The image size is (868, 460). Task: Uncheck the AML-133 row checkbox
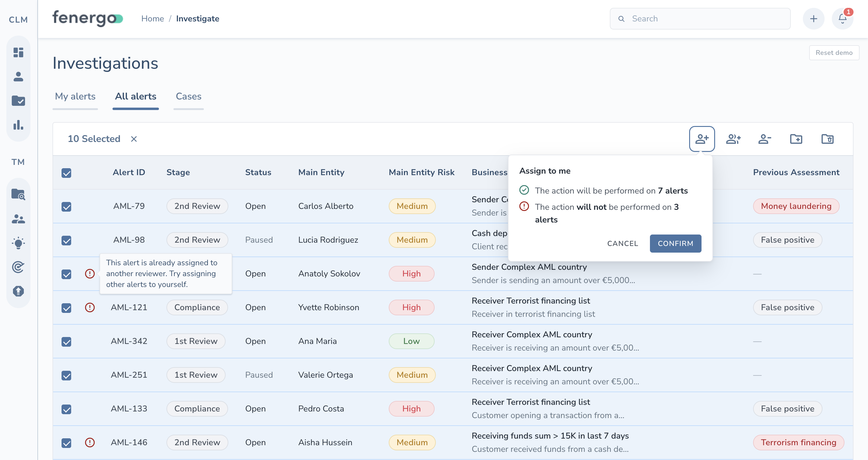pos(66,409)
